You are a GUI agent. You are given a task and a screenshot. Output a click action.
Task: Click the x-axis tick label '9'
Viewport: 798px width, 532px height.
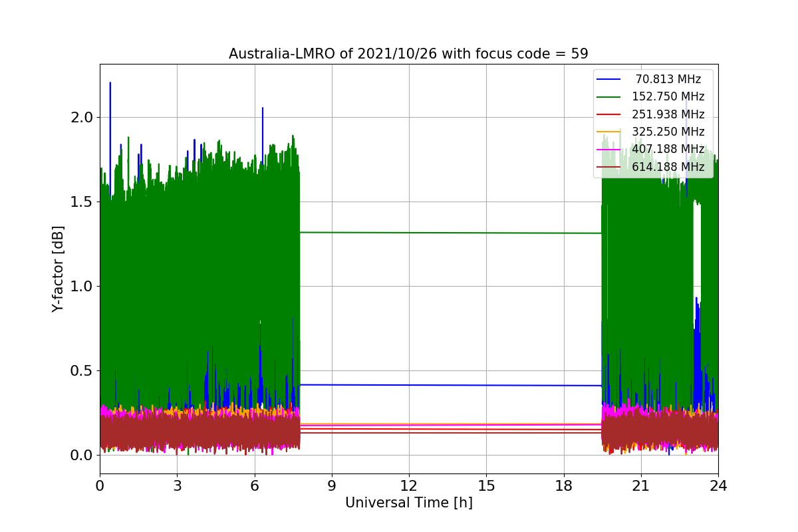pos(332,485)
